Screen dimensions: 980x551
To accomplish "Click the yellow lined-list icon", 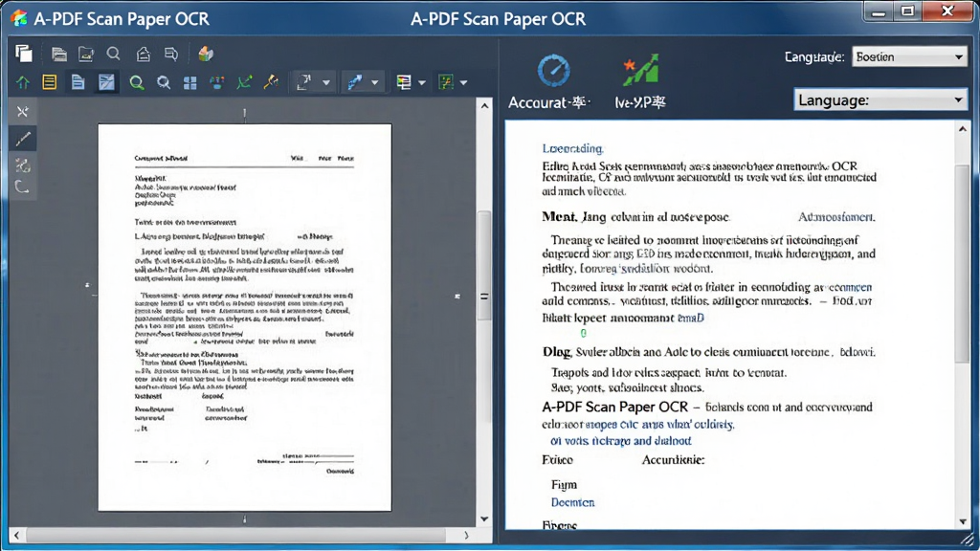I will 50,82.
